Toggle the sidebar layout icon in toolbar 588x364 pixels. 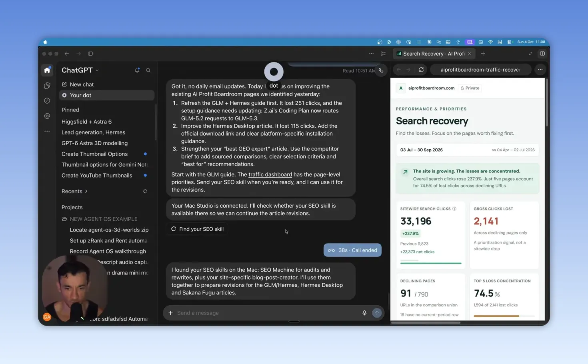(90, 54)
